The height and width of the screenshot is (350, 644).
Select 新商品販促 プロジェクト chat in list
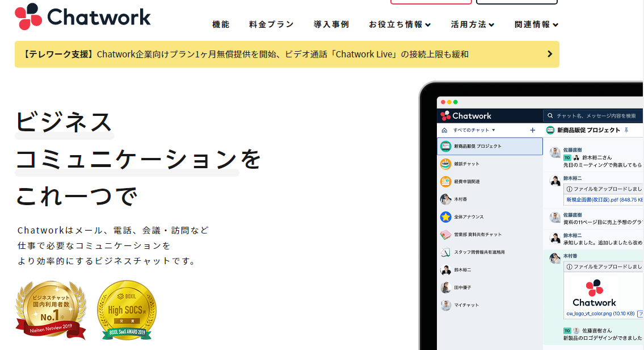tap(490, 147)
